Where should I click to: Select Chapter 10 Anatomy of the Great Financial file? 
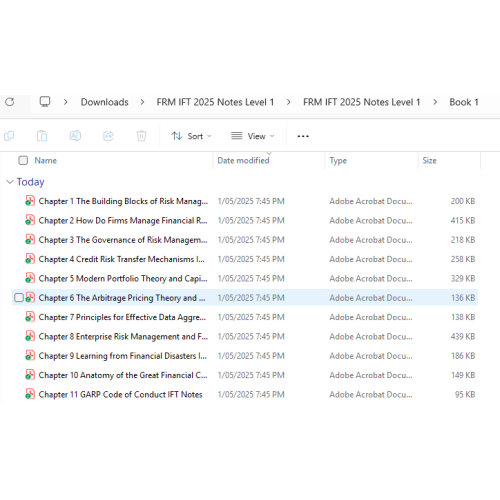123,375
